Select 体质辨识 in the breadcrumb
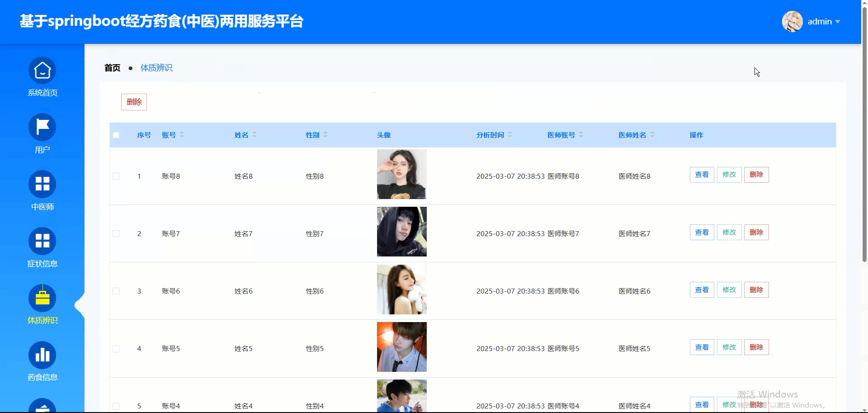Viewport: 868px width, 413px height. [156, 67]
